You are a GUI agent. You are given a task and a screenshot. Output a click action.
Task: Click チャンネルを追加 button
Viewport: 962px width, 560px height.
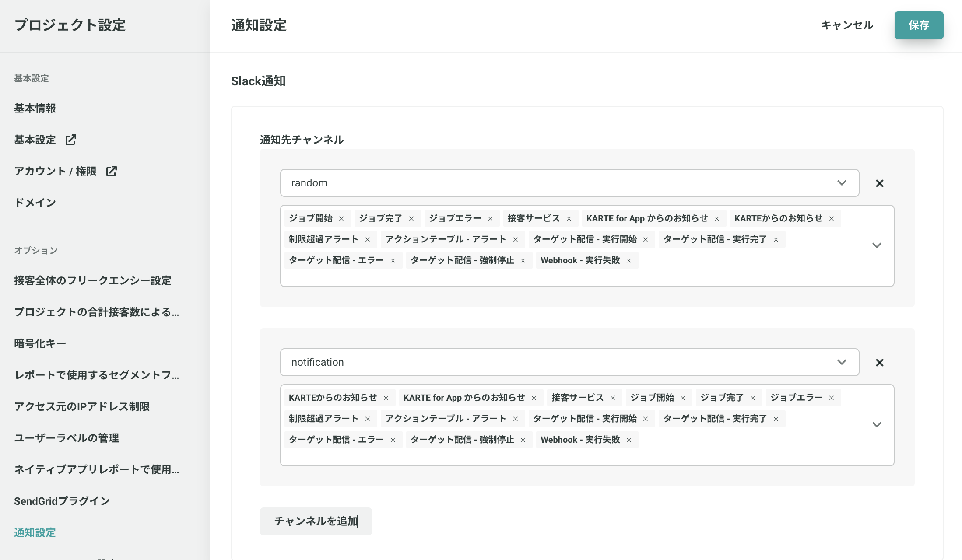316,521
